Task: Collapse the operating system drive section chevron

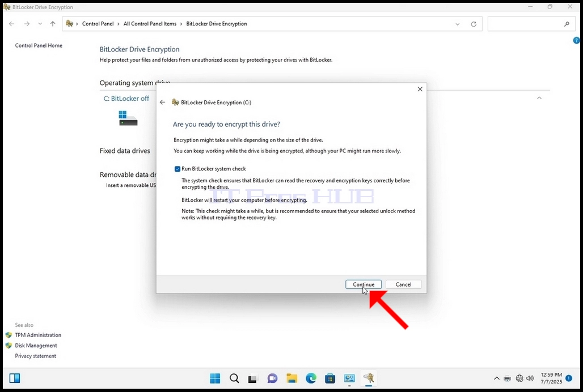Action: (x=539, y=98)
